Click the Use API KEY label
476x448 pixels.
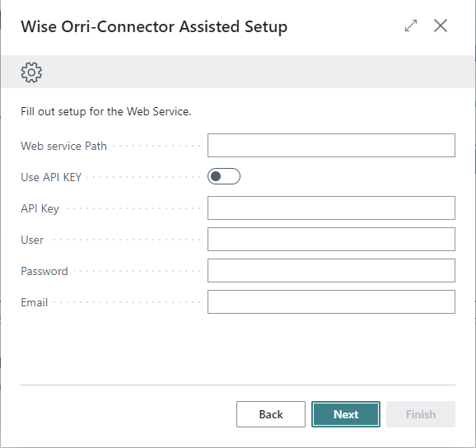coord(51,177)
